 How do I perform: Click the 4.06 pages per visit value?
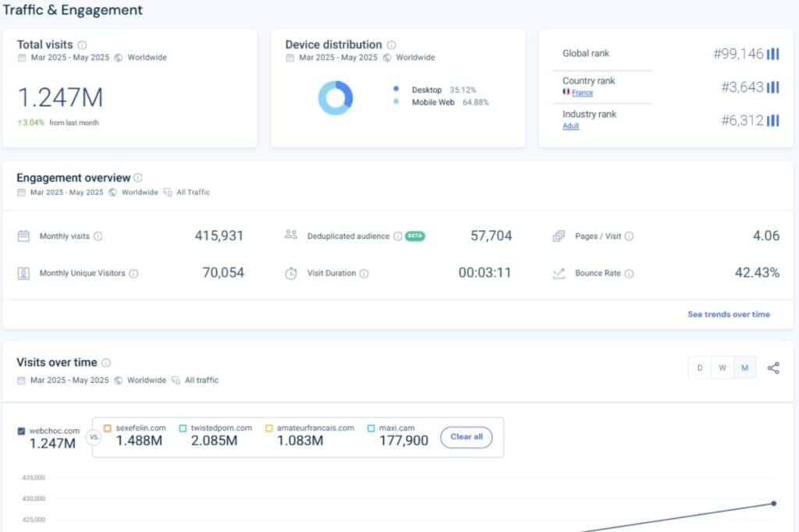(x=766, y=236)
